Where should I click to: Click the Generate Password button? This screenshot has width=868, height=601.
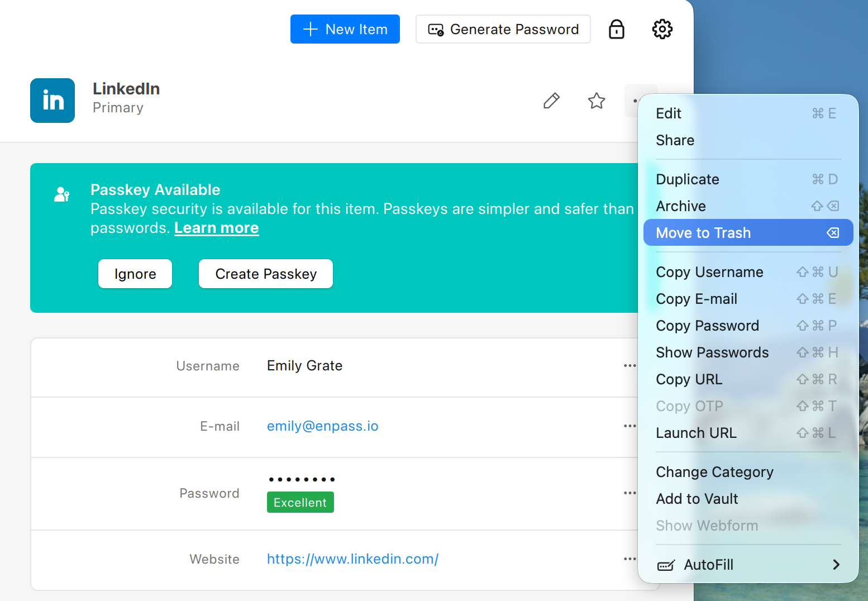click(503, 29)
